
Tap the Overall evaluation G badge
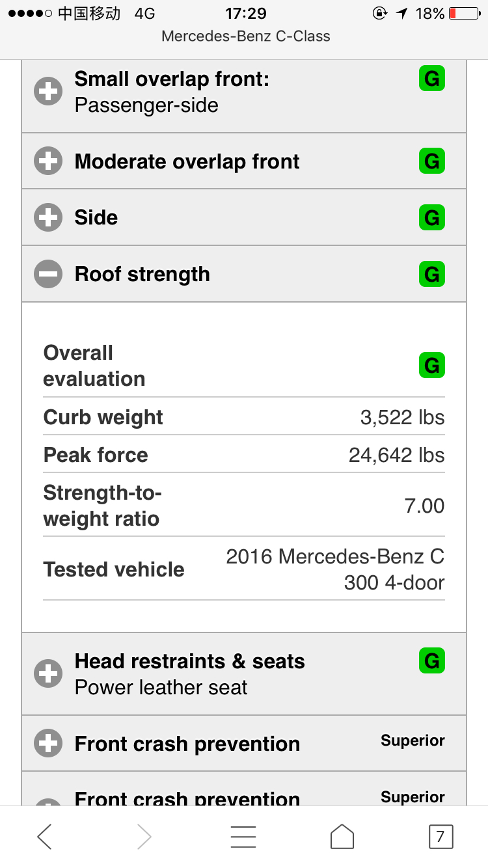tap(431, 365)
